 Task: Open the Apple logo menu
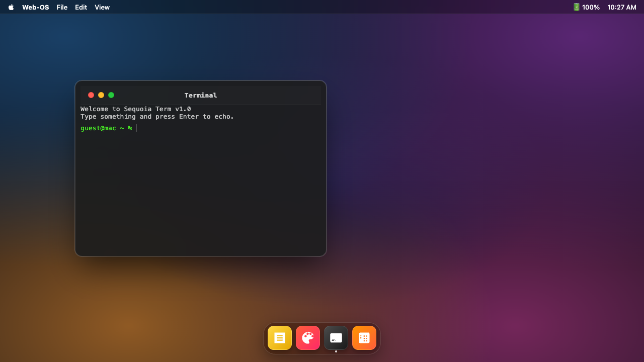(x=11, y=7)
